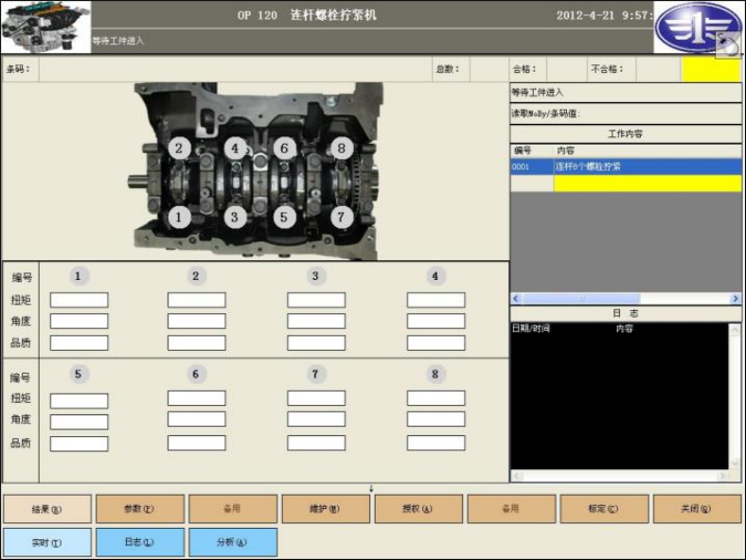Click the engine thumbnail in the header

pyautogui.click(x=45, y=26)
